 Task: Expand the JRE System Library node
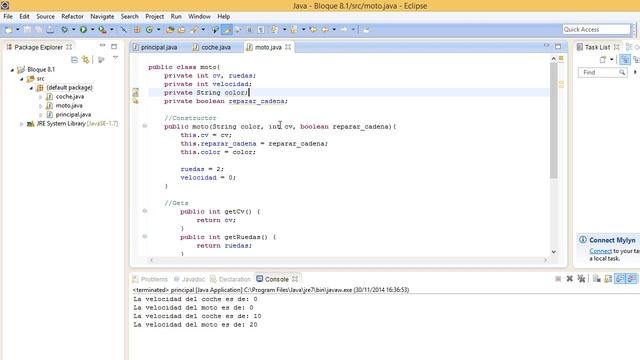22,124
